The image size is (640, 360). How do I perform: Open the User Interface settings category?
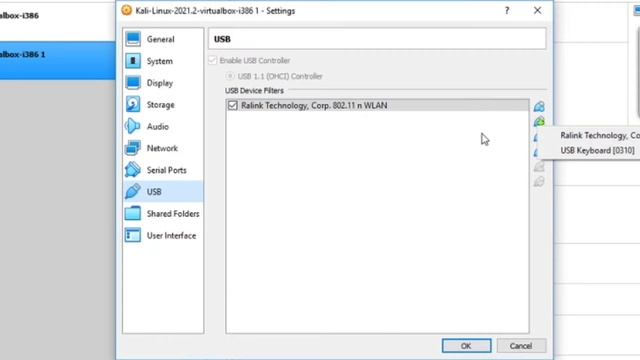(x=163, y=236)
